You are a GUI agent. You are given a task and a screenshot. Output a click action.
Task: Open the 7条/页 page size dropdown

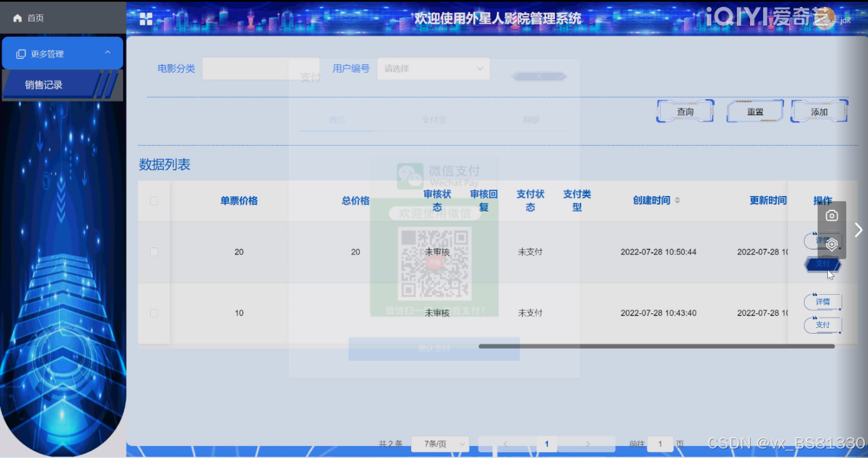440,444
